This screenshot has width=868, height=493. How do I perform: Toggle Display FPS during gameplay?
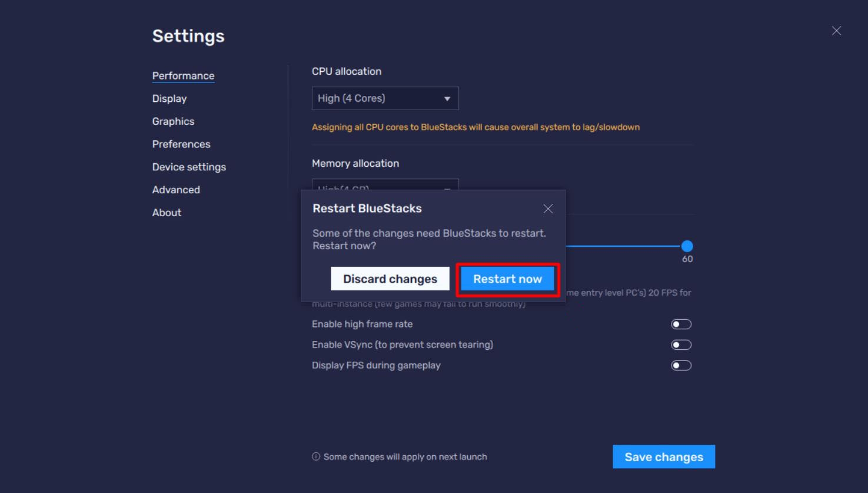click(681, 366)
